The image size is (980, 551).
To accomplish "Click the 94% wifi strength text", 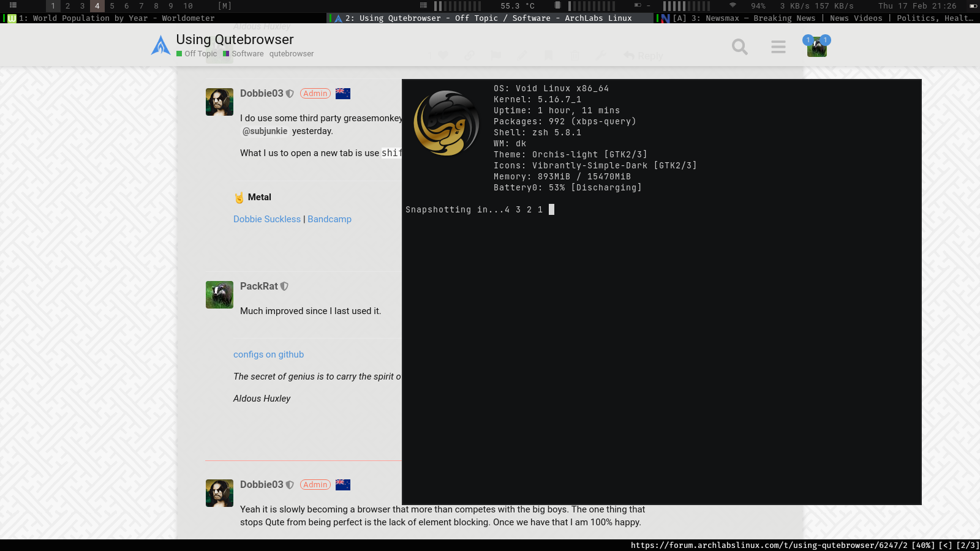I will pyautogui.click(x=758, y=6).
